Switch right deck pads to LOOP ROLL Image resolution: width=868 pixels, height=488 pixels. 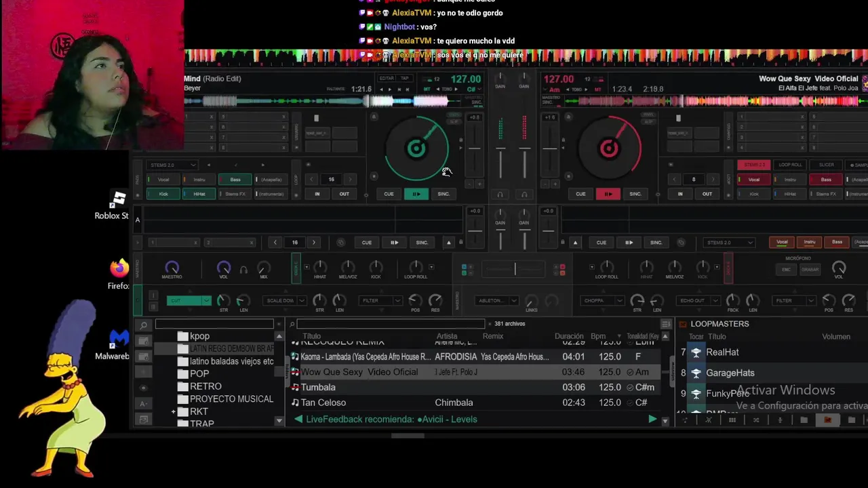(790, 165)
